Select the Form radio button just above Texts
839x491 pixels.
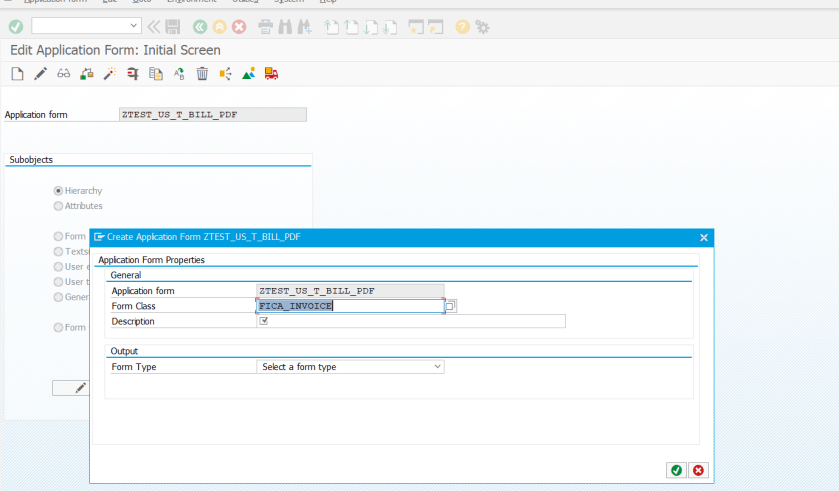point(58,236)
